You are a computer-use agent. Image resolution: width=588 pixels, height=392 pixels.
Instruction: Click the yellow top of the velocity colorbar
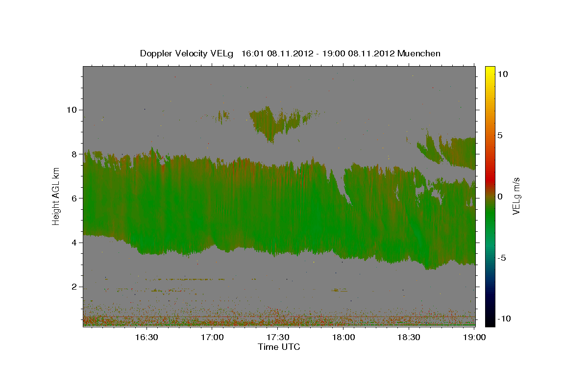click(490, 71)
